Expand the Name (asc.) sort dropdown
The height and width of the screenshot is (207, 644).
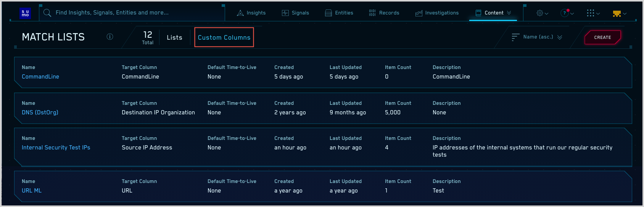(537, 37)
